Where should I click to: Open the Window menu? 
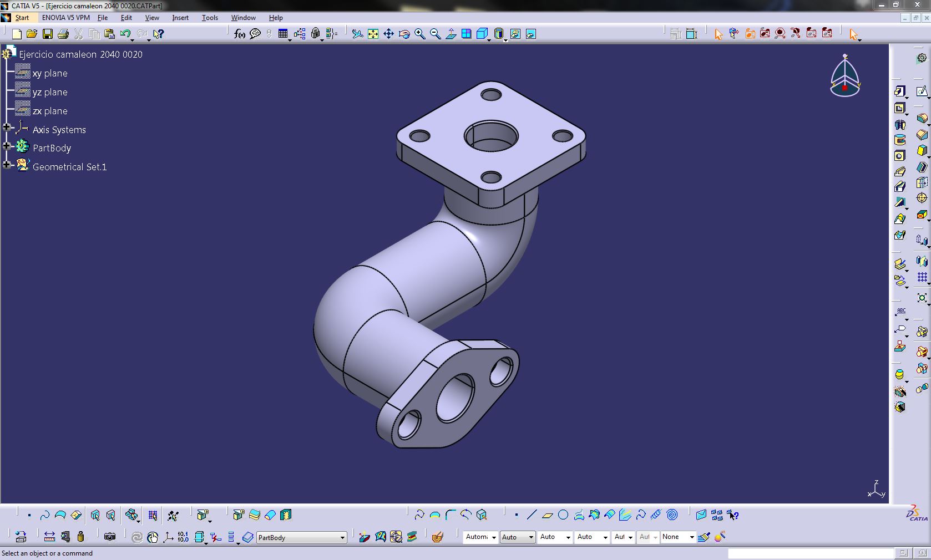click(244, 18)
